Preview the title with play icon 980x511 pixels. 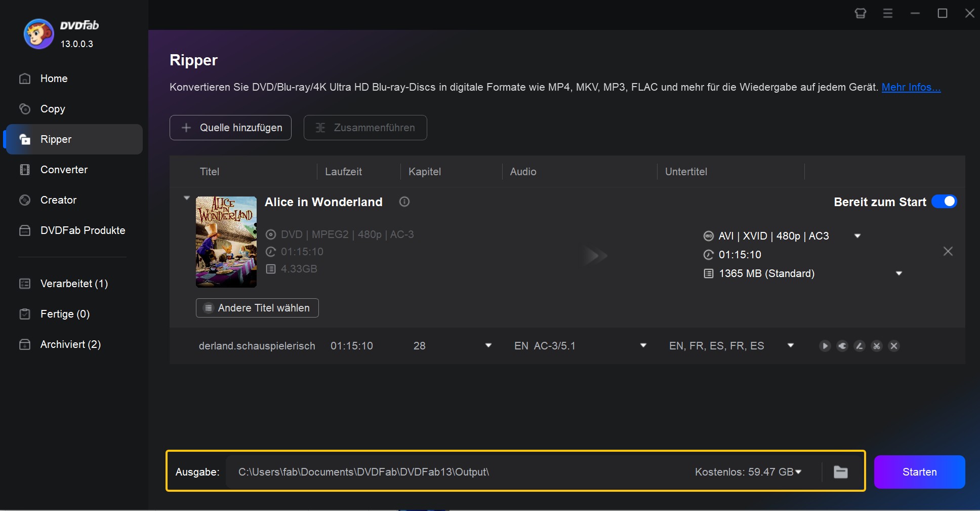point(825,346)
